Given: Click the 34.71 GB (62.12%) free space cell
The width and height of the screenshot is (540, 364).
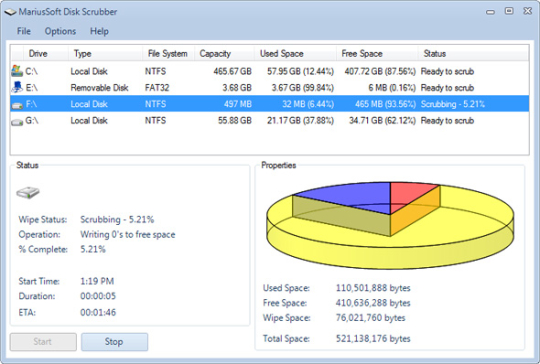Looking at the screenshot, I should pyautogui.click(x=382, y=121).
